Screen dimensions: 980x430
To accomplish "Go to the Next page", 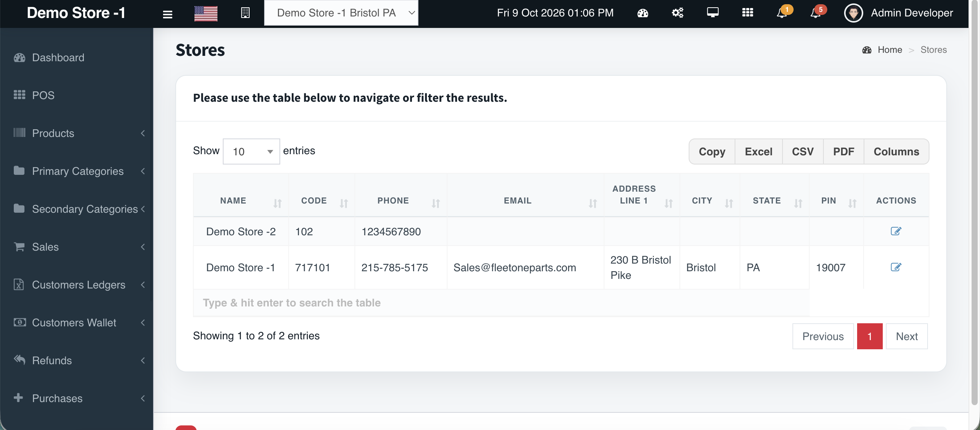I will [906, 336].
